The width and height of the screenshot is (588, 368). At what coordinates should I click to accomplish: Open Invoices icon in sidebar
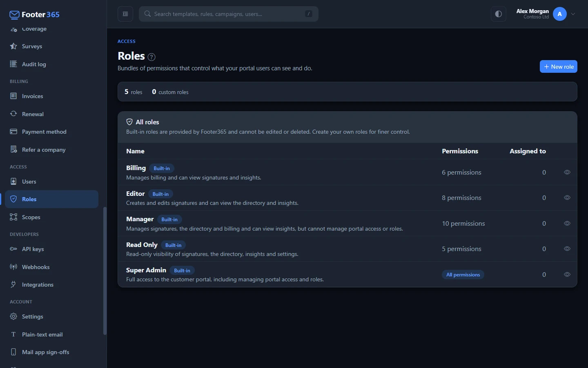[13, 96]
